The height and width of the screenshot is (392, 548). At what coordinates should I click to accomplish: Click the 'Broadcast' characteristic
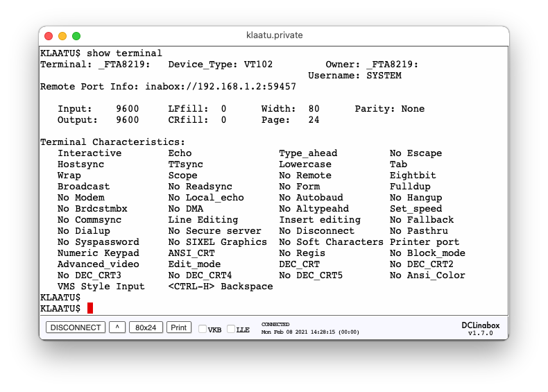[x=83, y=187]
